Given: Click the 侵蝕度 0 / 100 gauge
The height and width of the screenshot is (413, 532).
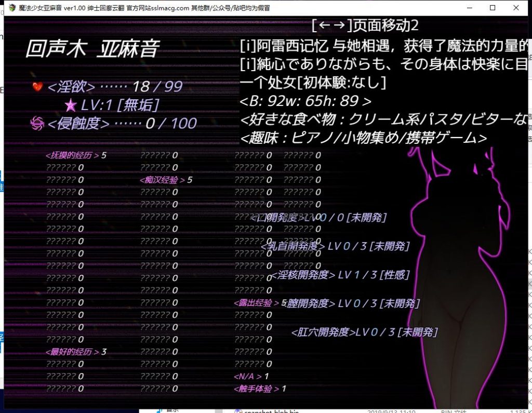Looking at the screenshot, I should coord(122,124).
